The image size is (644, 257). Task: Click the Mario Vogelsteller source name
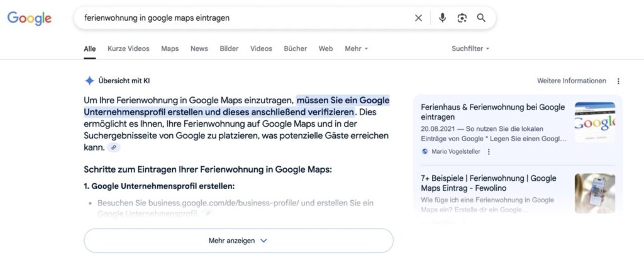pos(455,152)
